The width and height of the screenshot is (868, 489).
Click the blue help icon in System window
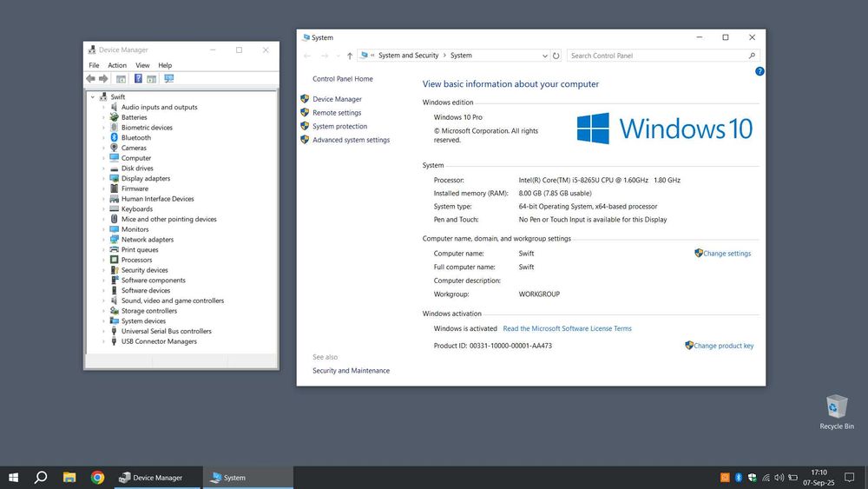(x=759, y=71)
